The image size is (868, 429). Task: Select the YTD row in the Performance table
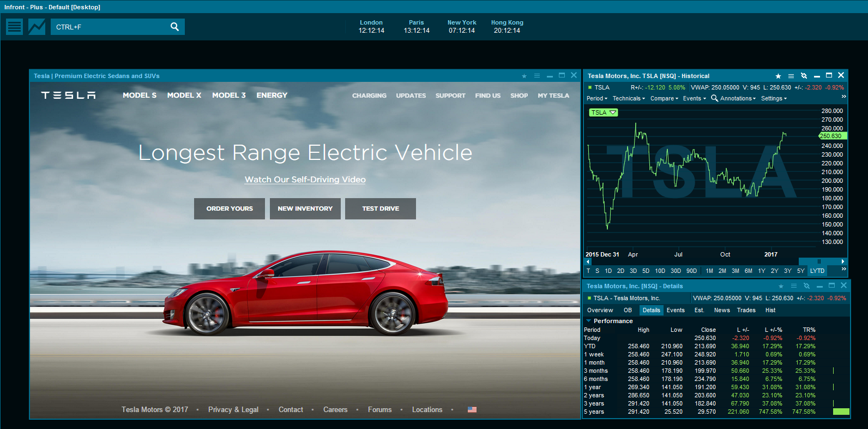coord(716,346)
